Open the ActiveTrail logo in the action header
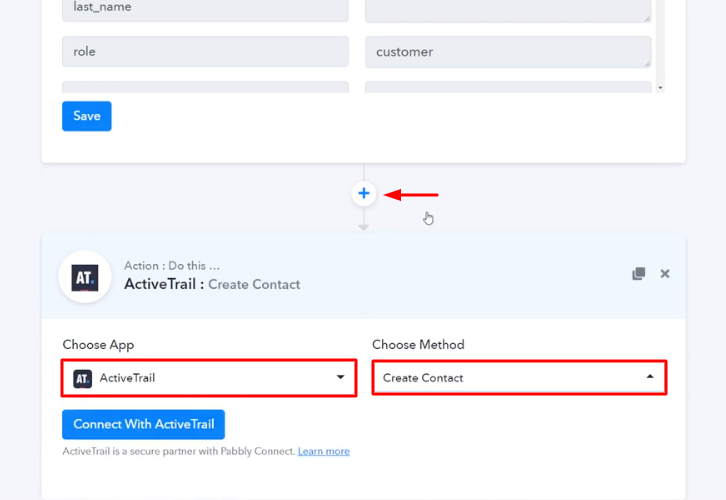Image resolution: width=726 pixels, height=500 pixels. 85,277
